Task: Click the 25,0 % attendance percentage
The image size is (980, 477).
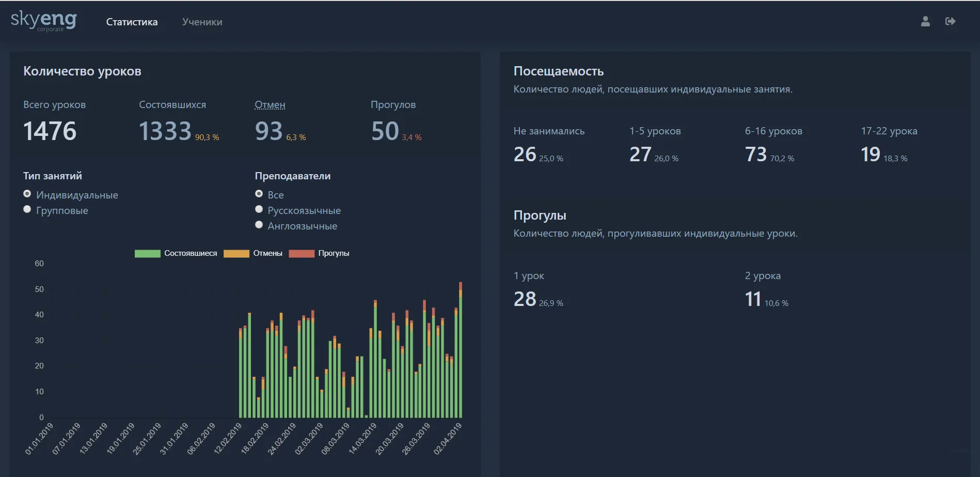Action: (x=551, y=159)
